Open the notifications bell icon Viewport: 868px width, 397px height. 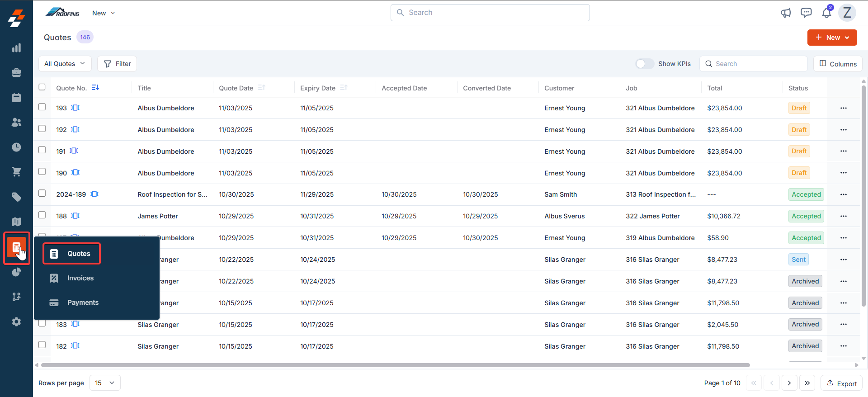826,13
